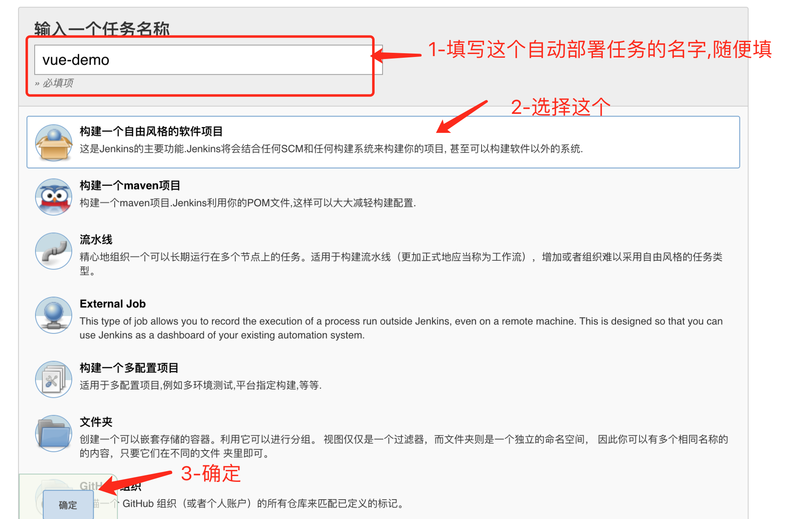Click the pipeline pipe icon
This screenshot has width=812, height=519.
(x=54, y=251)
